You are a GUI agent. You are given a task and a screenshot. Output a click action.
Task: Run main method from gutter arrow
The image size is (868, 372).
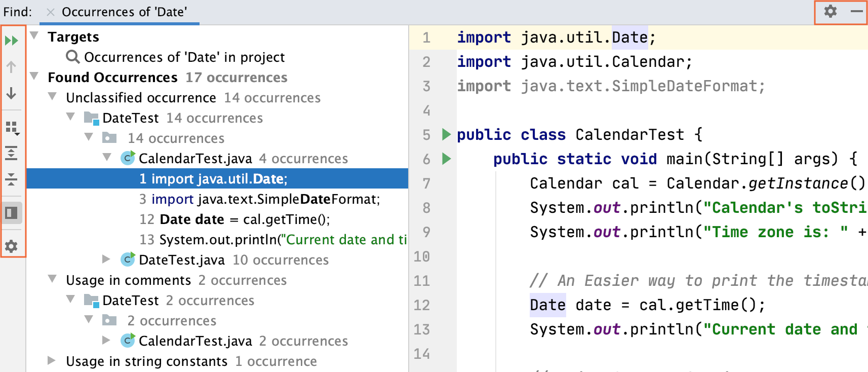pos(446,159)
